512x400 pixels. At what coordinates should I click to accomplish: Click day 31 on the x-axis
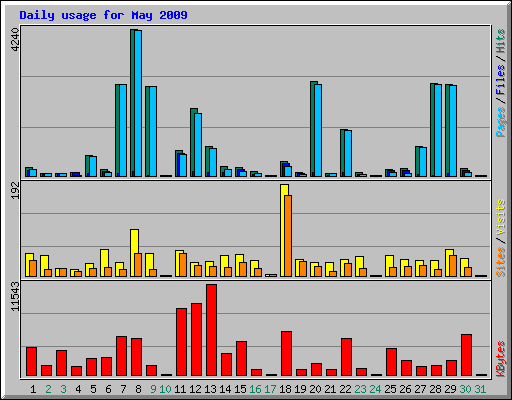click(x=480, y=389)
